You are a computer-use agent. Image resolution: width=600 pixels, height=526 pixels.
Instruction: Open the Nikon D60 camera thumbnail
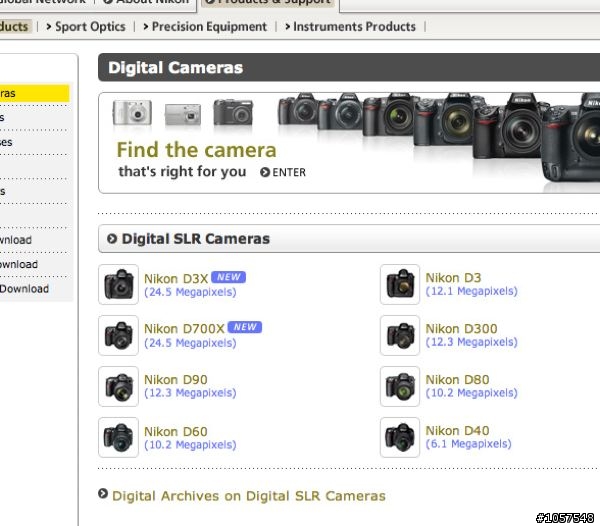coord(118,437)
